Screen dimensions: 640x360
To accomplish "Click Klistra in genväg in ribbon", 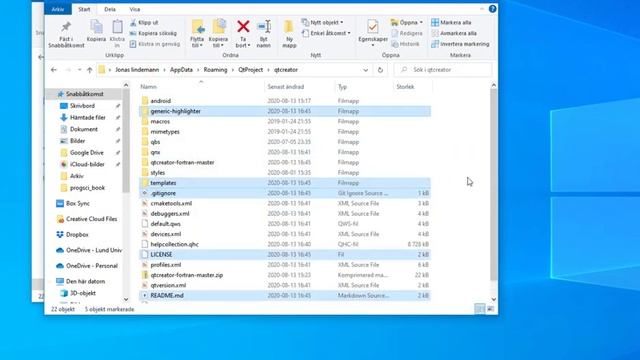I will point(155,44).
